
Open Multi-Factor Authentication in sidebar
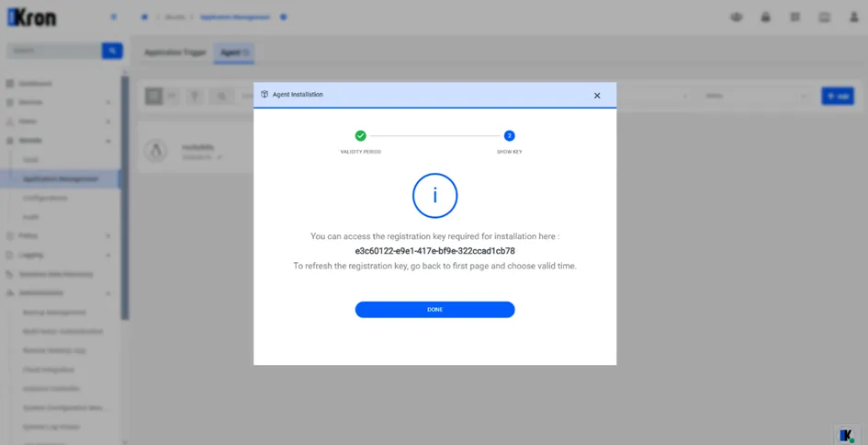(62, 331)
